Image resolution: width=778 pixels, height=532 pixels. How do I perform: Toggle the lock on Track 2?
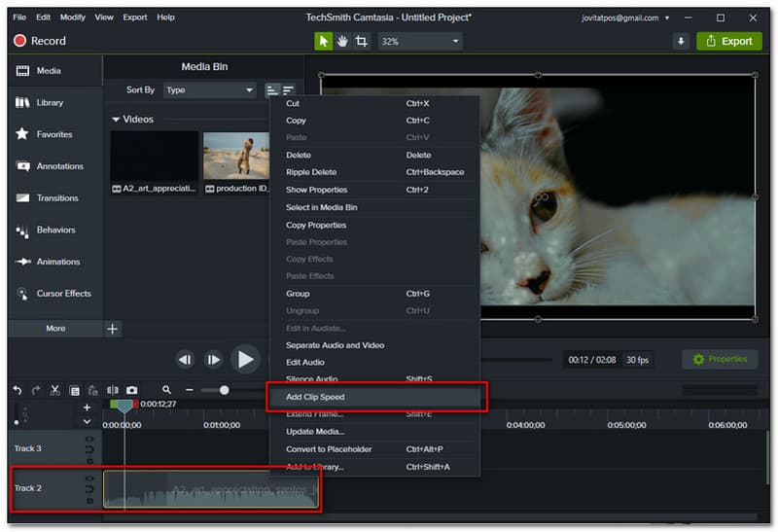pos(89,501)
